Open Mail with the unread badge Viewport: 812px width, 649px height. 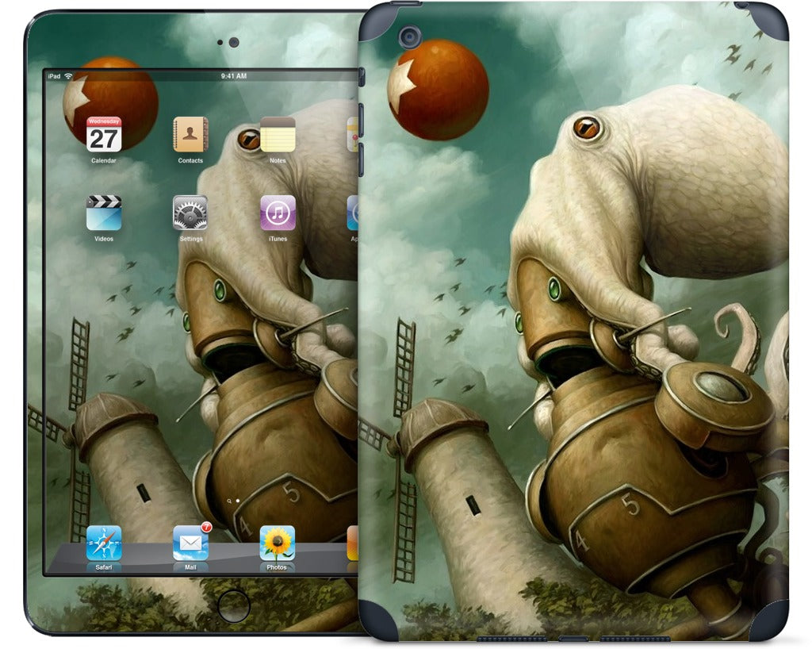(190, 543)
